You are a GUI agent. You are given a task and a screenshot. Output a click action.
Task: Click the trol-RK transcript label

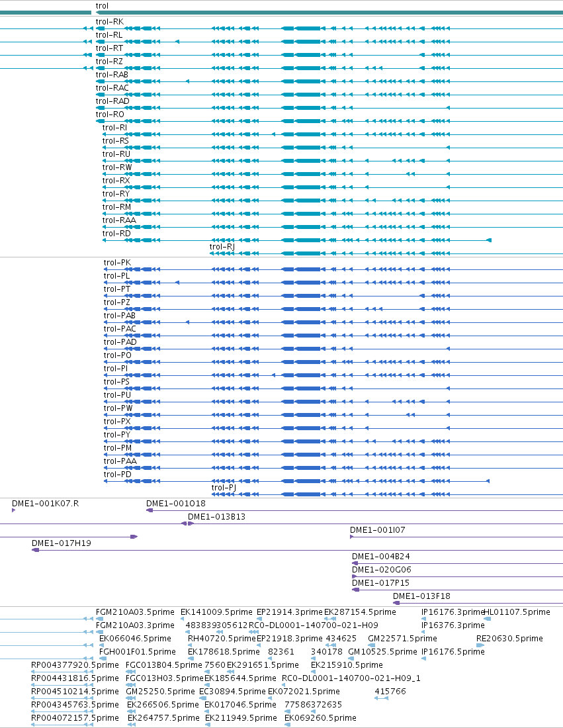click(110, 22)
